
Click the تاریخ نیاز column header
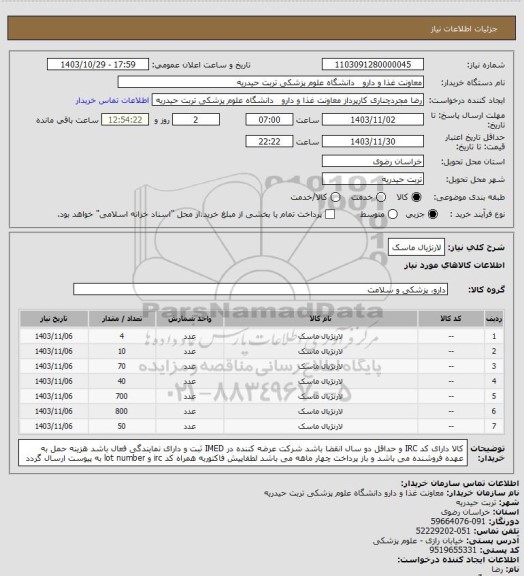(54, 319)
